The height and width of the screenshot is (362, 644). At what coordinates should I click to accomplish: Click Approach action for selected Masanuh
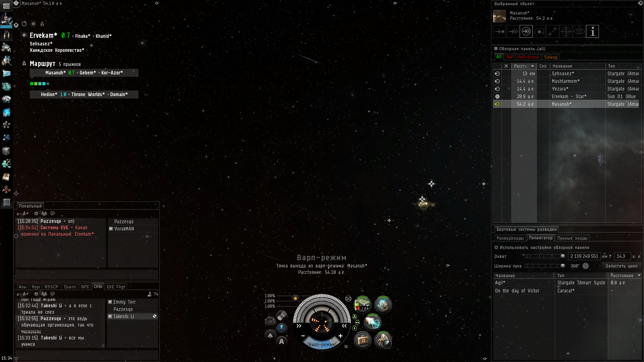tap(500, 31)
